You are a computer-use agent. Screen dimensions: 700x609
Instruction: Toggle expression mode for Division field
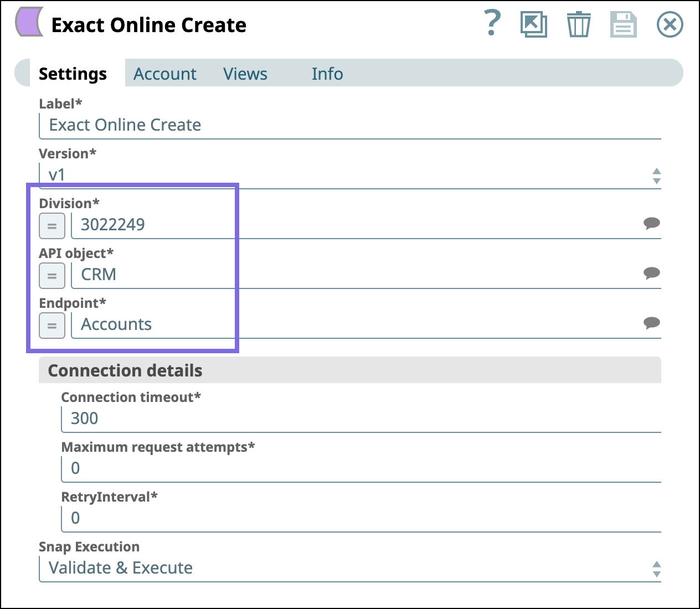52,226
